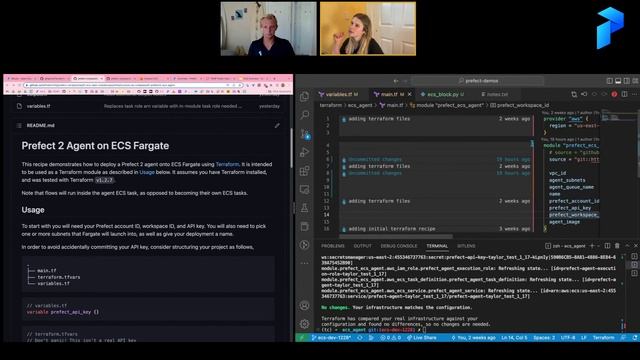Screen dimensions: 640x360
Task: Open the Remote Explorer view
Action: pyautogui.click(x=304, y=189)
